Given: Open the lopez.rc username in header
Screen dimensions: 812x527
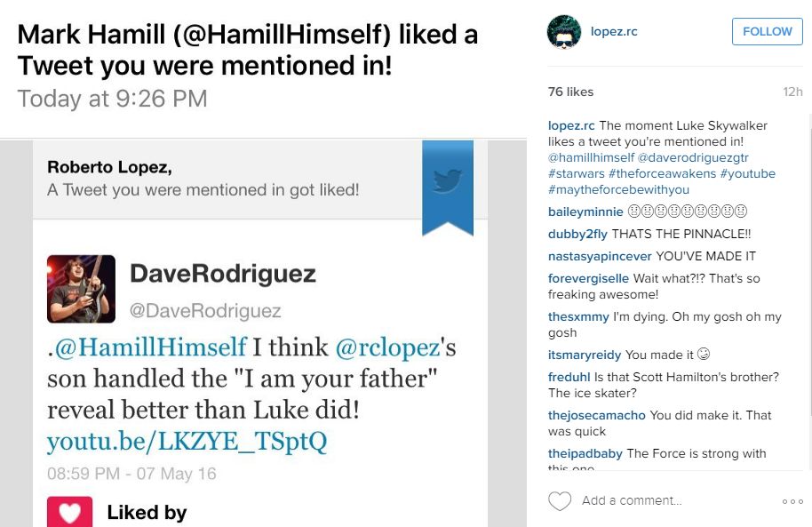Looking at the screenshot, I should pyautogui.click(x=614, y=32).
